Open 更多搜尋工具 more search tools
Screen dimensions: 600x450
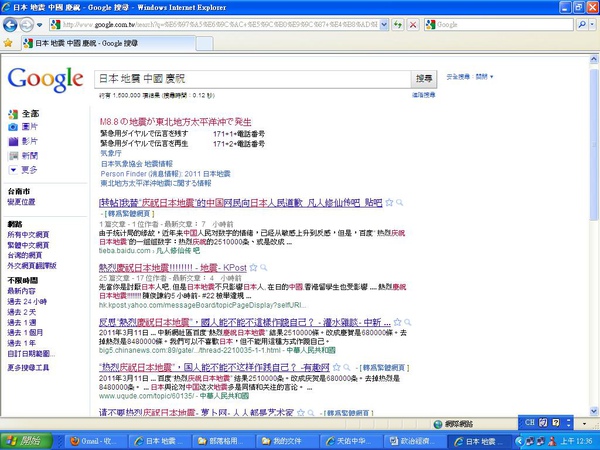[x=28, y=368]
